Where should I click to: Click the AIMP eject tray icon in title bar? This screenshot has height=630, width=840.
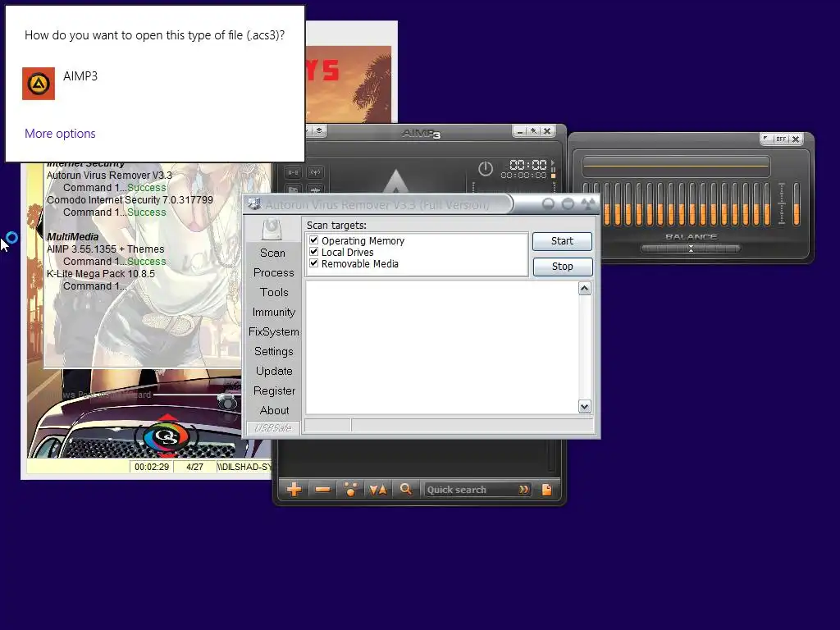click(319, 130)
